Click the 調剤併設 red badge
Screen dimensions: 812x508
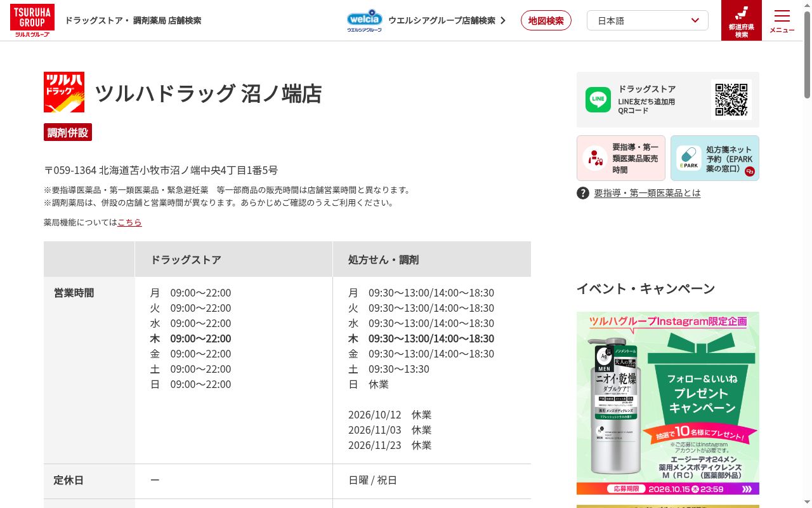click(68, 132)
